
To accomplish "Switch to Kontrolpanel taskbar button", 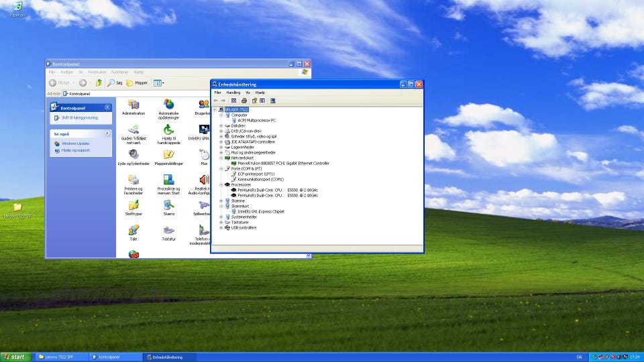I will tap(116, 357).
